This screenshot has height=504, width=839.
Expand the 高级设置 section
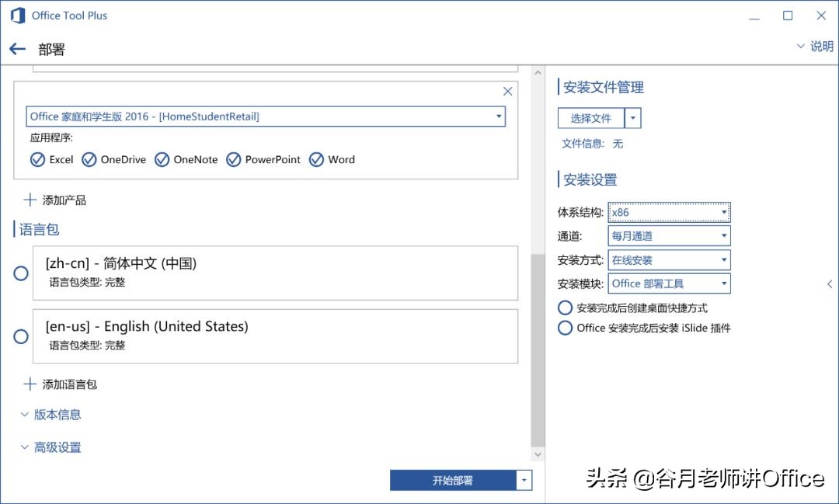click(x=50, y=447)
